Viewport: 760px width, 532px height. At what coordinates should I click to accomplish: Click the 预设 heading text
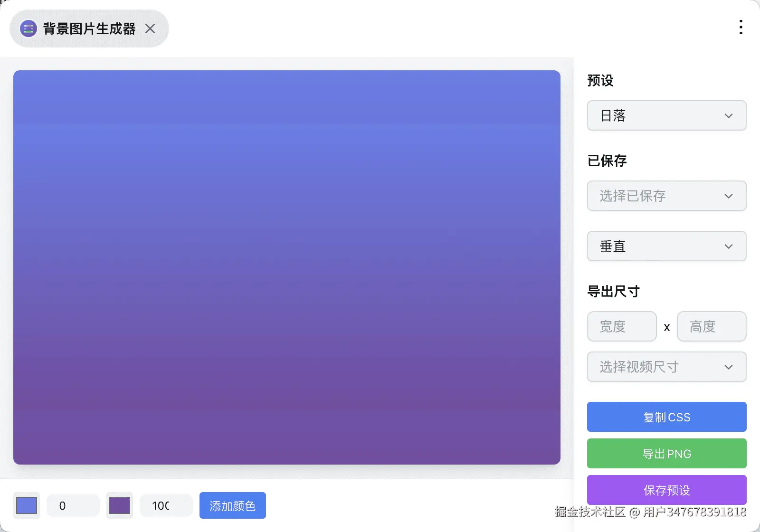600,80
